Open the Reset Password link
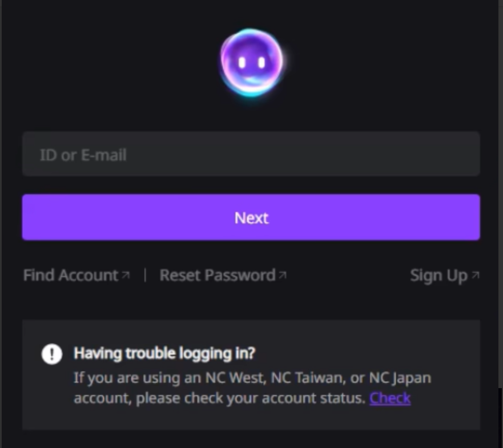 218,275
